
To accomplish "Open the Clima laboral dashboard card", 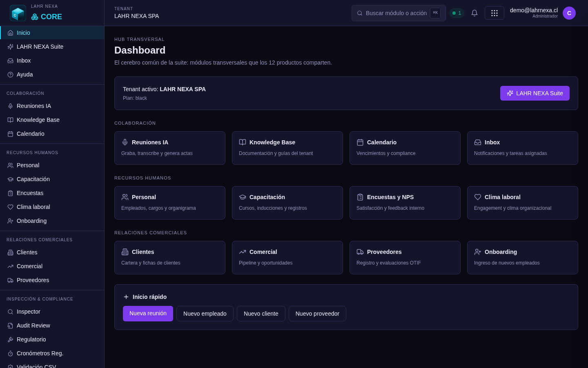I will [523, 203].
